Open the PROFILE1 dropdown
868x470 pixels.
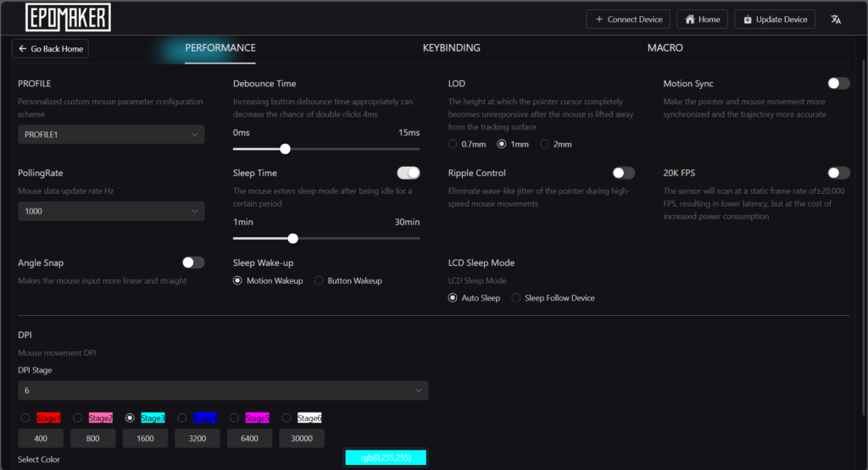[111, 135]
